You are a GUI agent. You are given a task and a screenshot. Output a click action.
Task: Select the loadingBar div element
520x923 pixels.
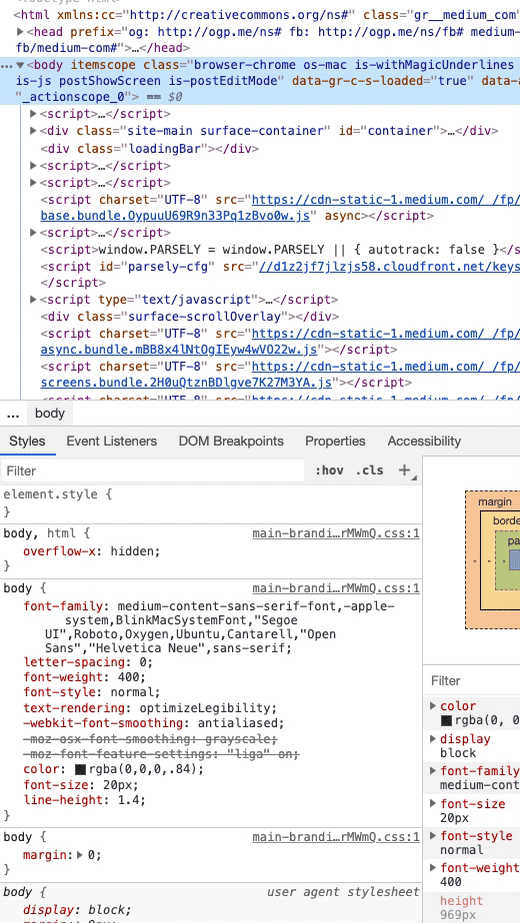coord(150,148)
